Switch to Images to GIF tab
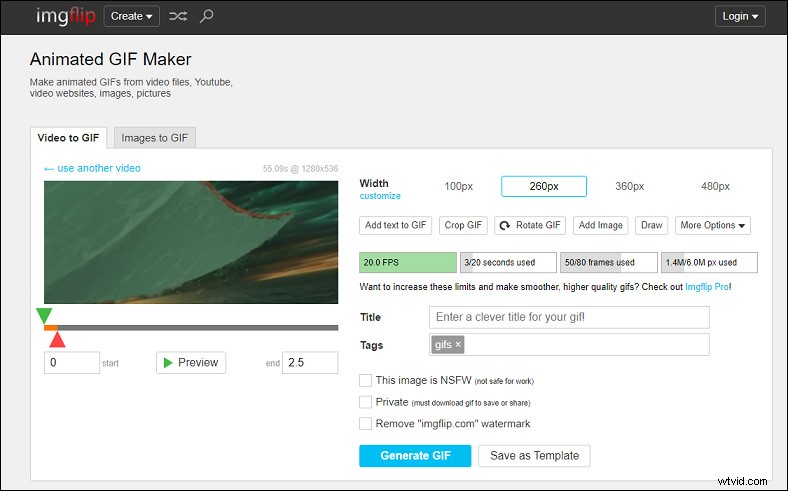Viewport: 788px width, 491px height. (x=155, y=138)
